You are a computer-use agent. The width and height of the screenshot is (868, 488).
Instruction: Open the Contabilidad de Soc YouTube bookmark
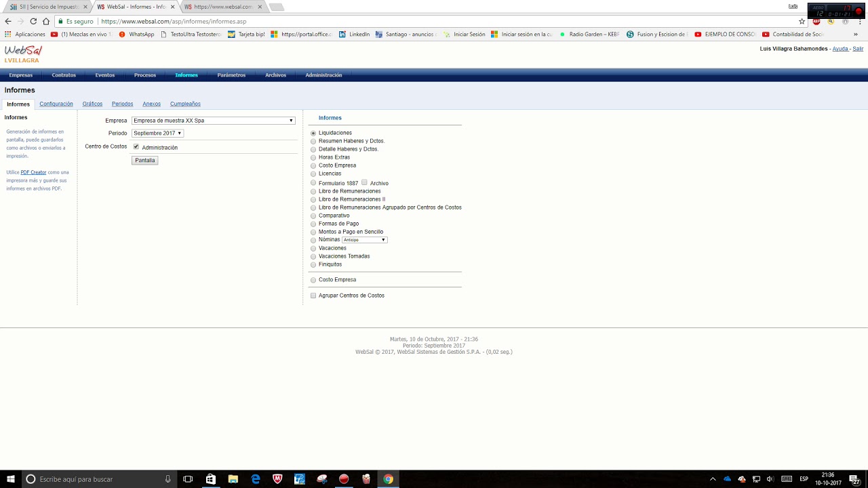point(793,34)
